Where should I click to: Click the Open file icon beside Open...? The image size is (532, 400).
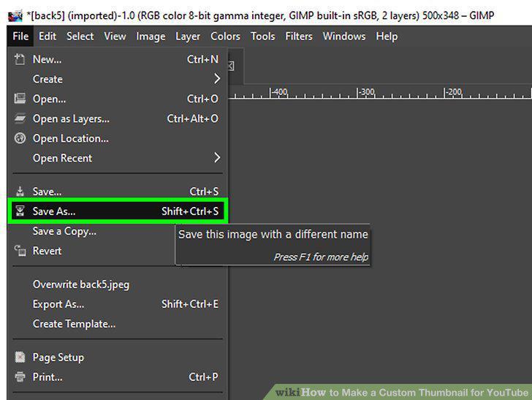[x=20, y=99]
